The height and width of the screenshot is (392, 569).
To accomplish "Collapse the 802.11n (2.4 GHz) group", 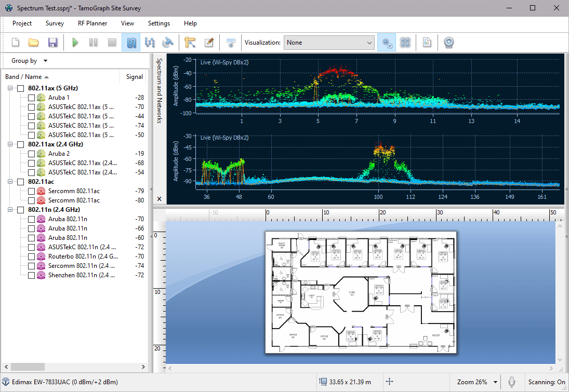I will [10, 210].
